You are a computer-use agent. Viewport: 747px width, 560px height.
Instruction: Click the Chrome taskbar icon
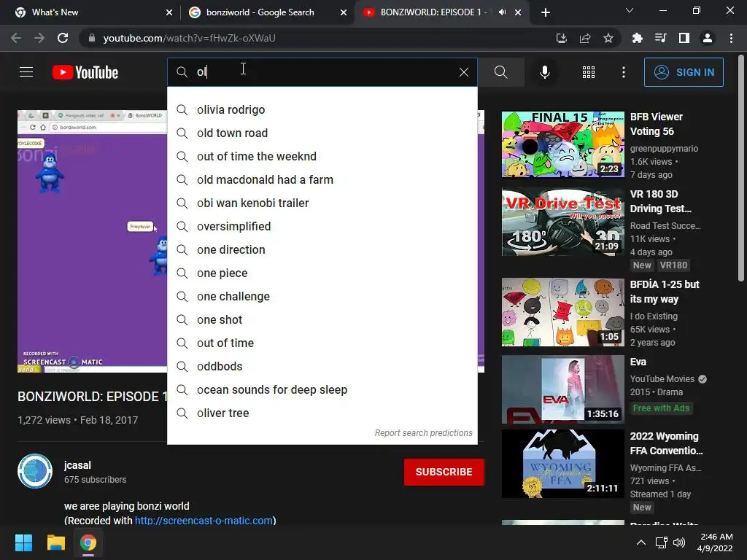tap(88, 542)
